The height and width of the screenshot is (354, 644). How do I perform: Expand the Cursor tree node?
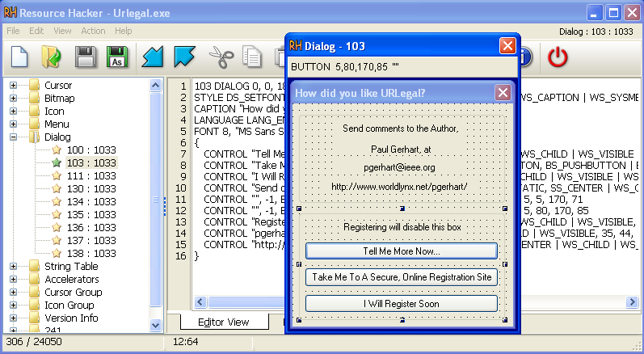(x=13, y=86)
